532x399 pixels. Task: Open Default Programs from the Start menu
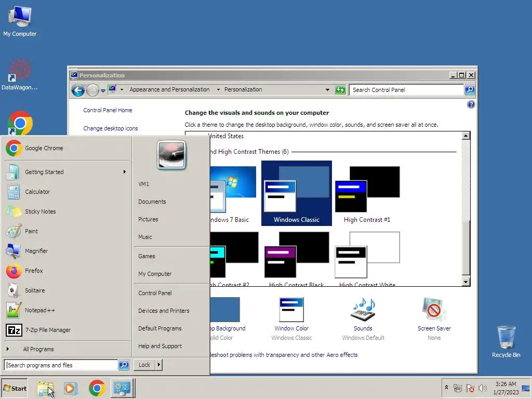coord(160,328)
